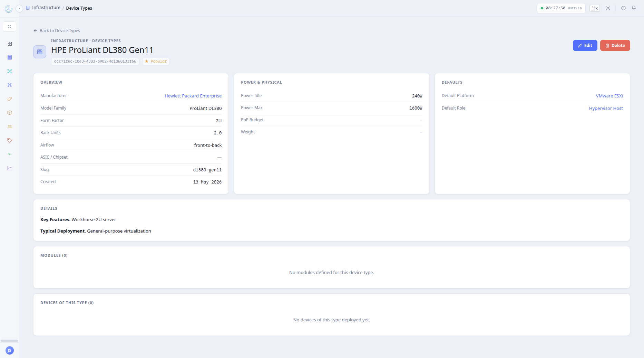Open the teal network topology icon in sidebar
Screen dimensions: 644x358
coord(10,71)
